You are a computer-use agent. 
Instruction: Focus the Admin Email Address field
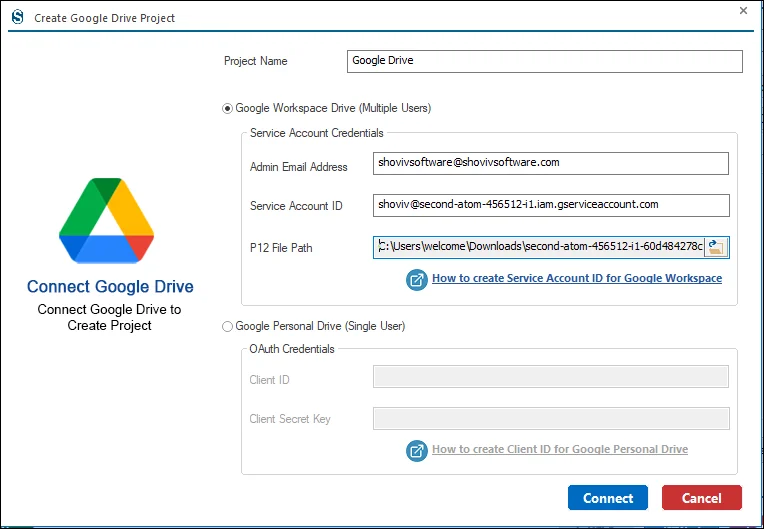pos(551,163)
